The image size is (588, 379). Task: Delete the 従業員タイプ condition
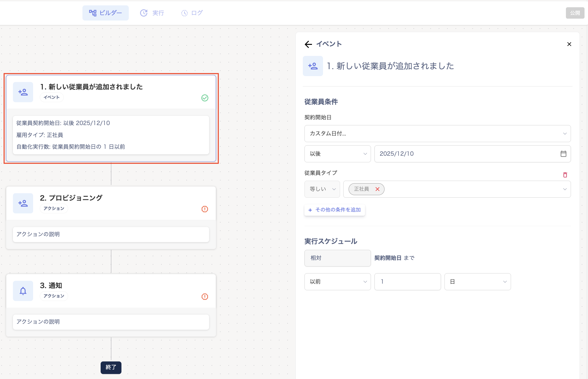[565, 175]
